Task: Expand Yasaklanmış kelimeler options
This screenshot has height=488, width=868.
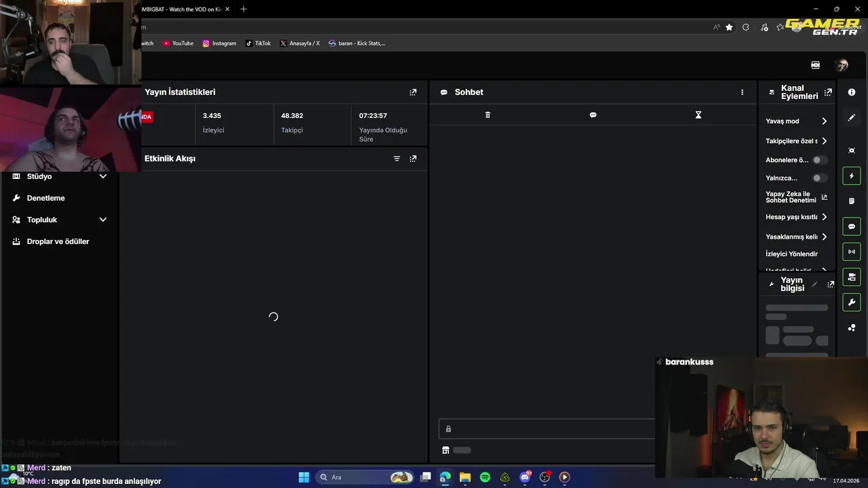Action: 797,237
